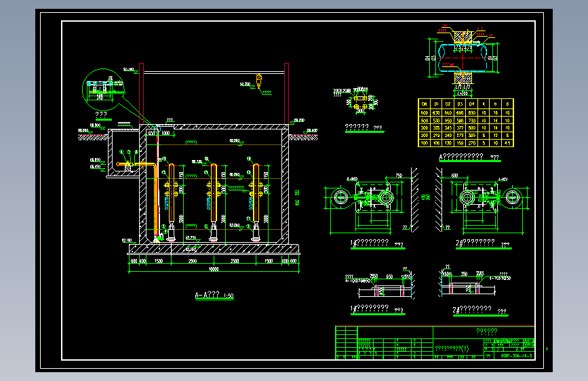The width and height of the screenshot is (588, 381).
Task: Click the yellow hoist symbol on crane beam
Action: [x=258, y=80]
